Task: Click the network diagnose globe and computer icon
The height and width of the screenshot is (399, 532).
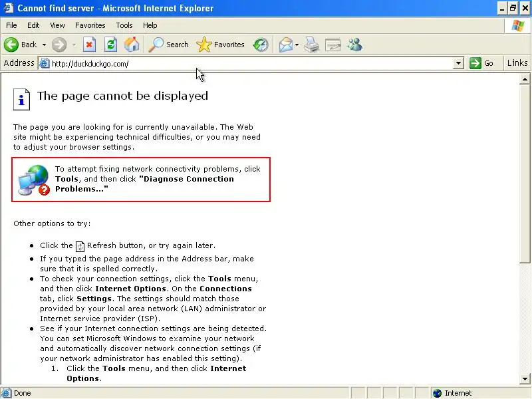Action: [x=34, y=180]
